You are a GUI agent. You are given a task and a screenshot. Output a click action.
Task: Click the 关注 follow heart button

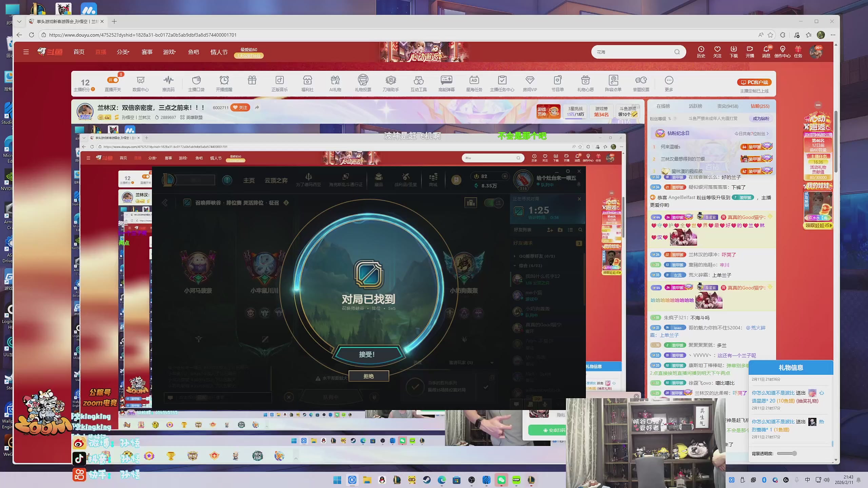click(240, 107)
